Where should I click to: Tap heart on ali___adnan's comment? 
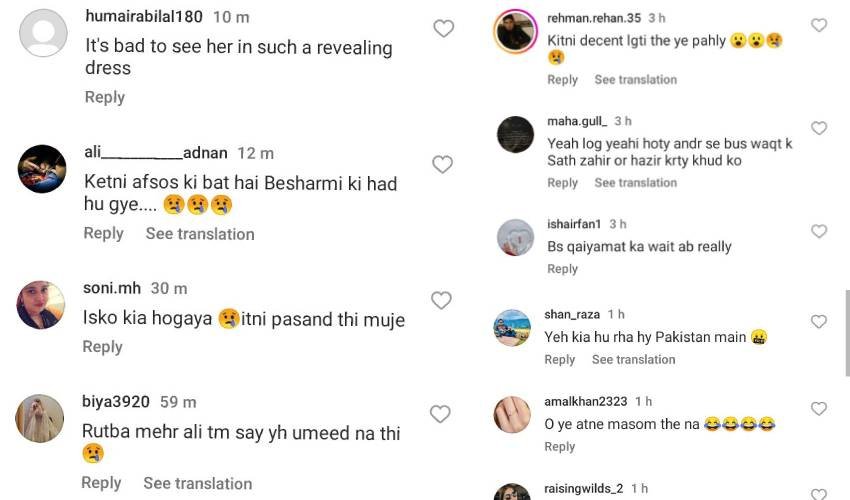tap(442, 164)
